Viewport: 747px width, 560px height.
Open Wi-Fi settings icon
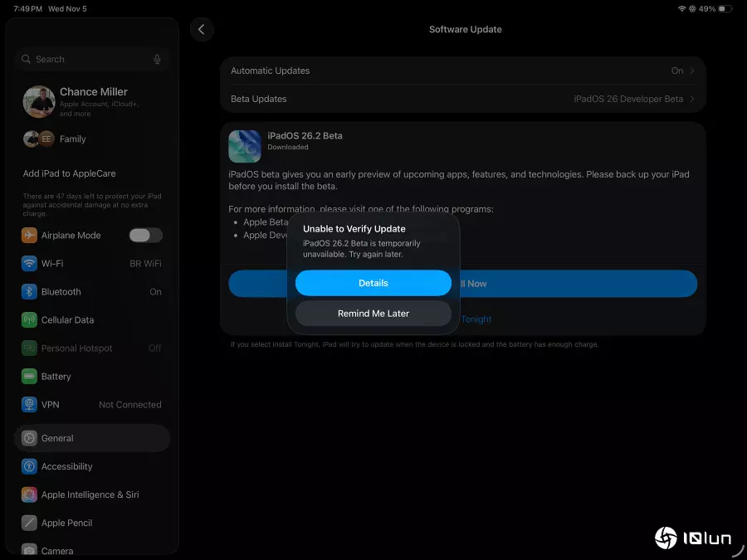[30, 264]
